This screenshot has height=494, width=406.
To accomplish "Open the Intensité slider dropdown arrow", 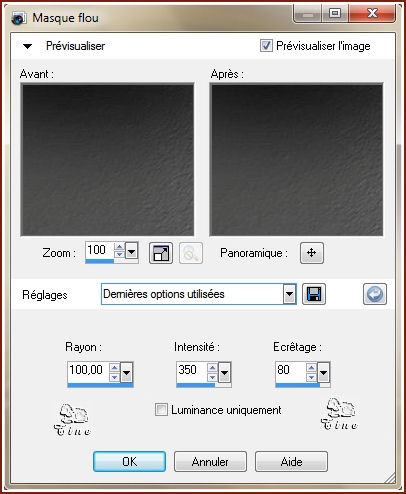I will [225, 372].
